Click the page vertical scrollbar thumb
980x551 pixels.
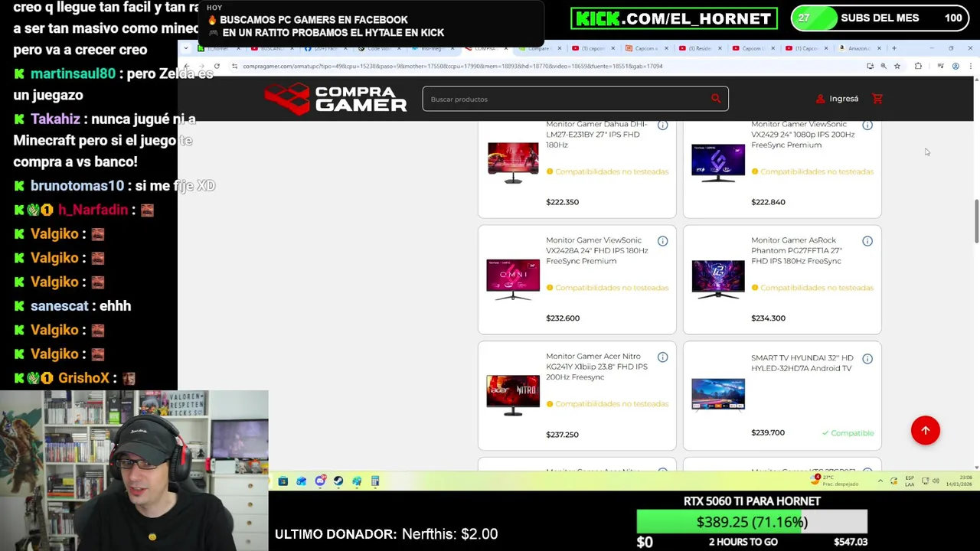[x=976, y=222]
